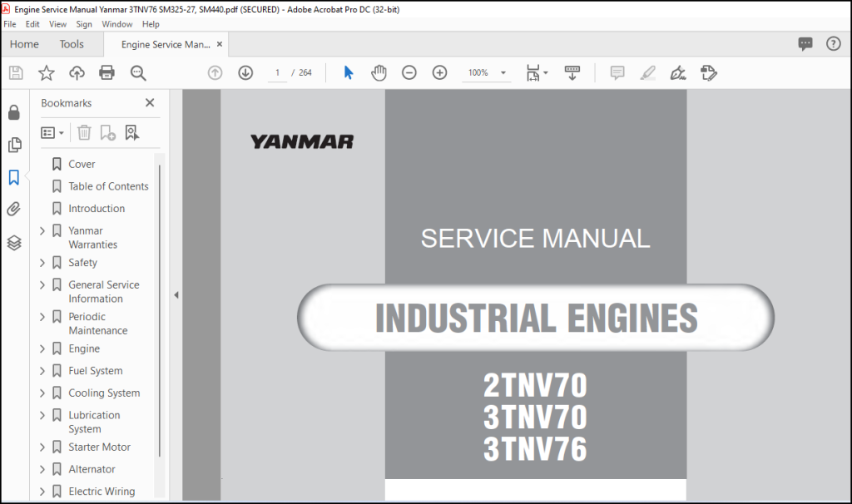
Task: Open the bookmark options dropdown
Action: (x=52, y=132)
